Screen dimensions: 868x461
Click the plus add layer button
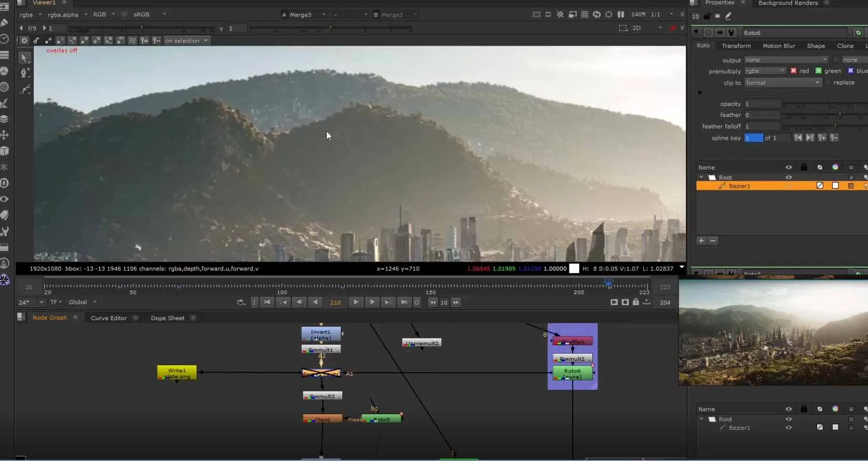tap(702, 241)
